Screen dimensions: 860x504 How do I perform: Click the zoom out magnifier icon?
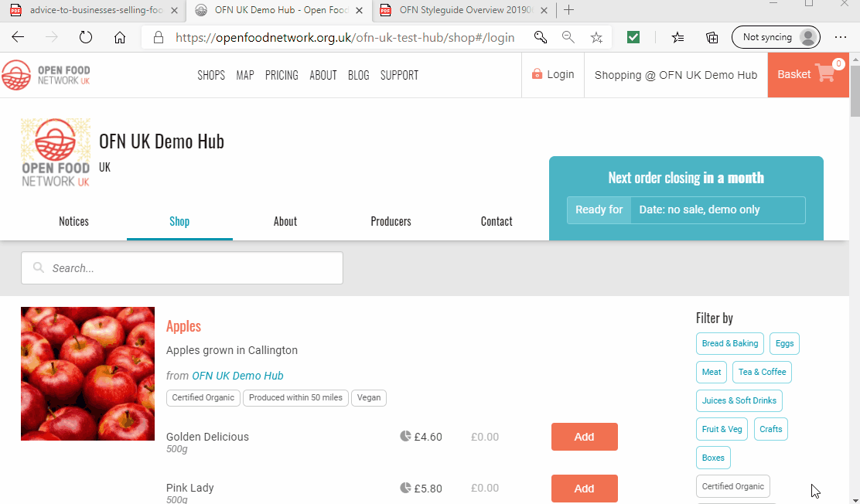tap(568, 37)
